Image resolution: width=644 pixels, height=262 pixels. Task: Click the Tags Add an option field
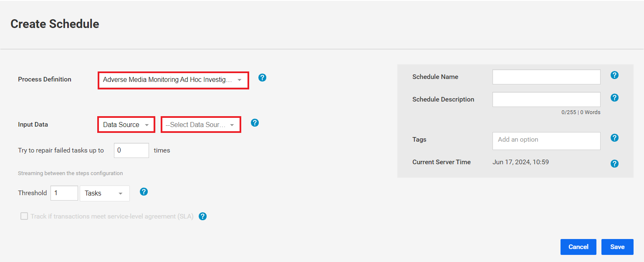pos(546,141)
